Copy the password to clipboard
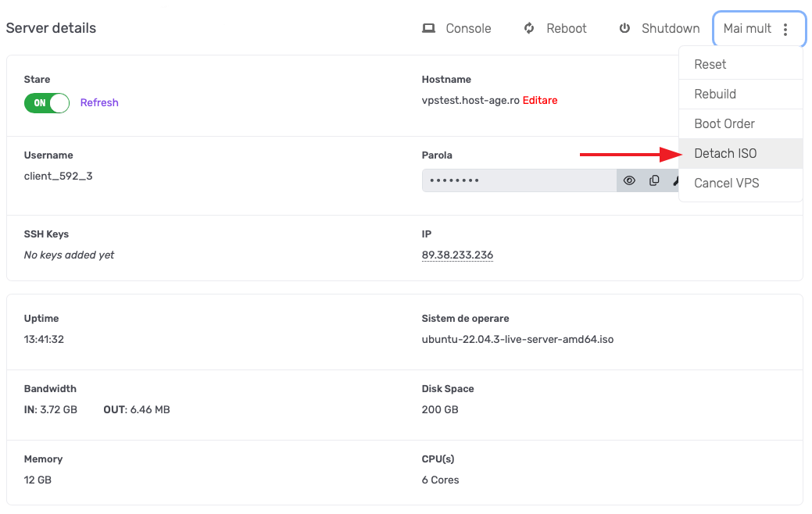Screen dimensions: 812x514 [654, 180]
